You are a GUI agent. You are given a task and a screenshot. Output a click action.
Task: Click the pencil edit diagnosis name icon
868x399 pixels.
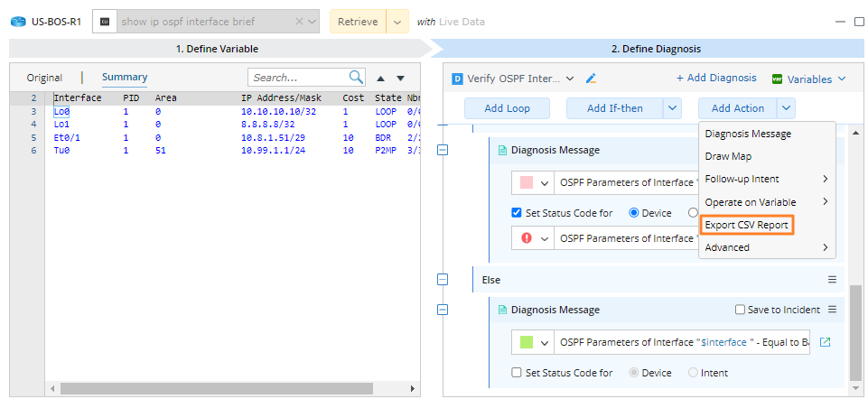pyautogui.click(x=592, y=79)
